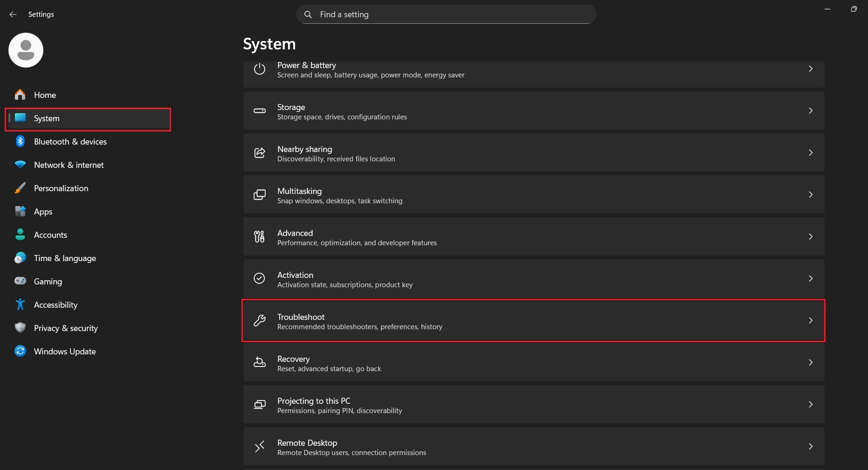
Task: Click the Accessibility figure icon
Action: coord(20,304)
